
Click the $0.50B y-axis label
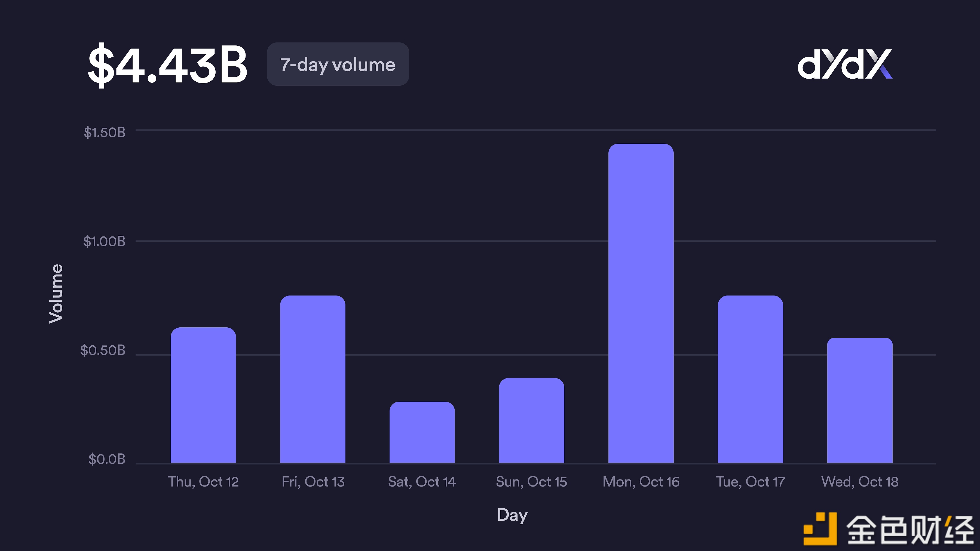[103, 350]
